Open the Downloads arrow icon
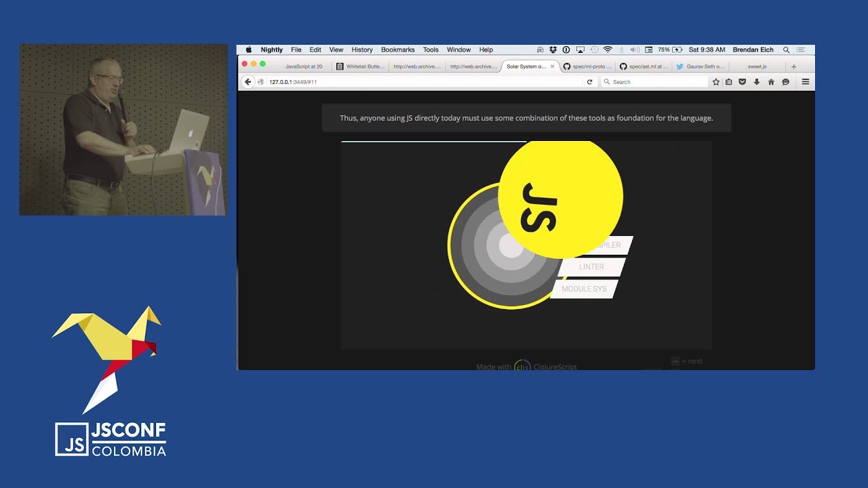The width and height of the screenshot is (868, 488). 757,82
